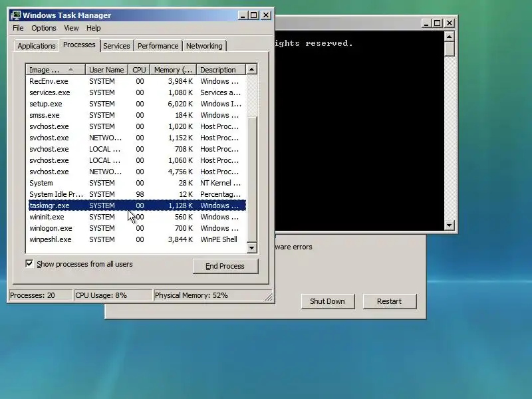This screenshot has width=532, height=399.
Task: Click the Shut Down button
Action: (x=327, y=301)
